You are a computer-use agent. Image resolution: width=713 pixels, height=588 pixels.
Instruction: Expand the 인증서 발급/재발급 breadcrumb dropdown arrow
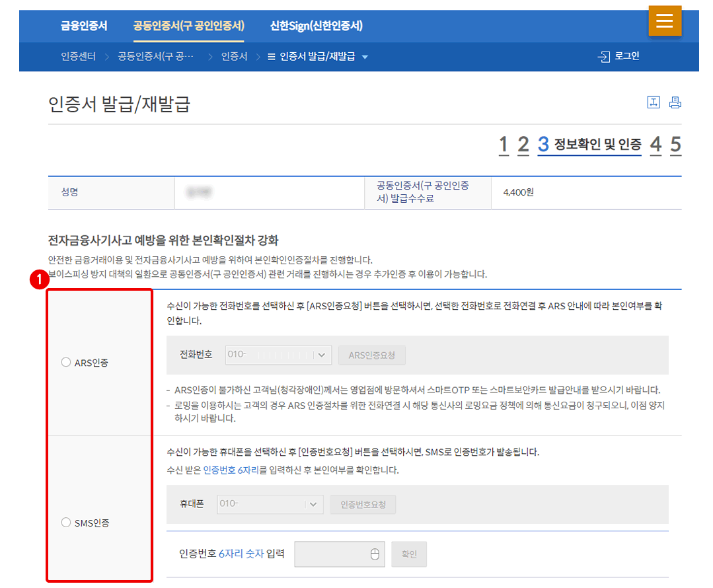click(365, 57)
